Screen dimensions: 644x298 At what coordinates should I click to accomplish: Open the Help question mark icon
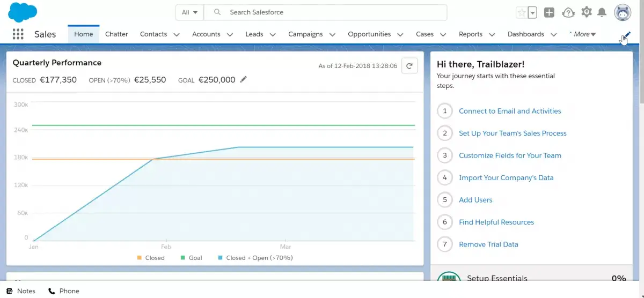[x=568, y=12]
